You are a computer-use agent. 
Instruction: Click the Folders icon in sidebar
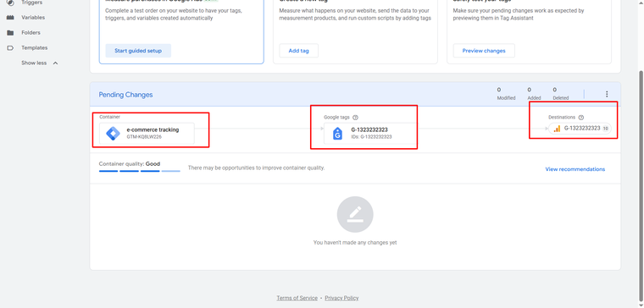coord(11,33)
